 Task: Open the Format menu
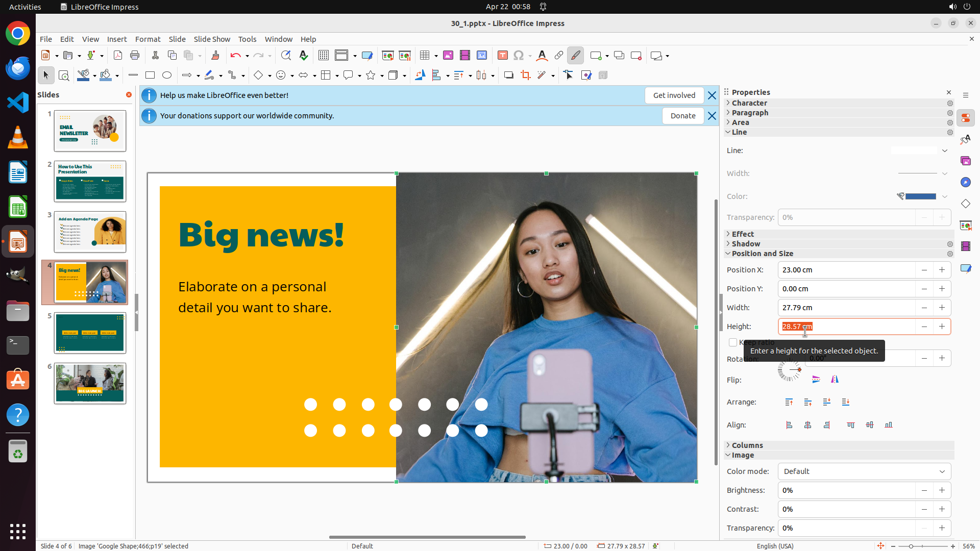coord(148,39)
